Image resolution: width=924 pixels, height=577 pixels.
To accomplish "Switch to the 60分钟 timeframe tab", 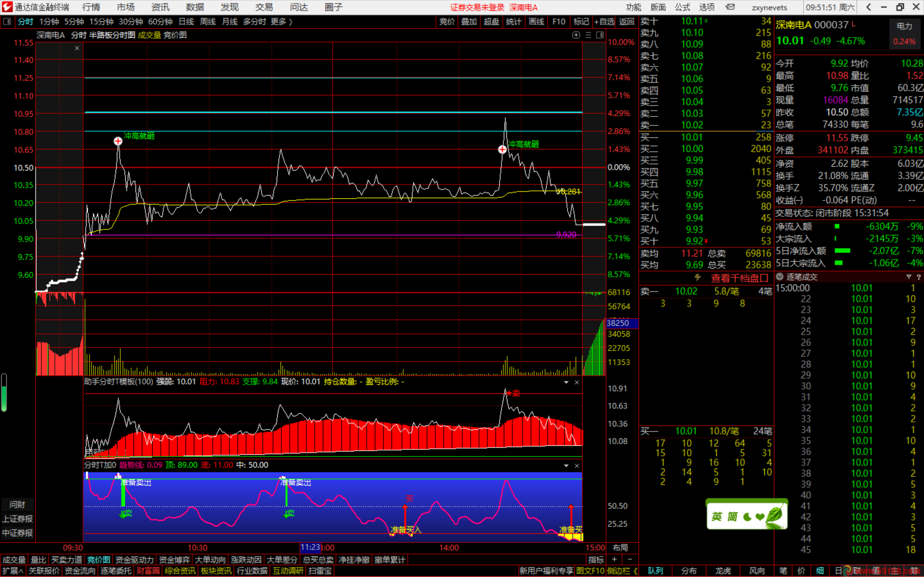I will pyautogui.click(x=160, y=22).
